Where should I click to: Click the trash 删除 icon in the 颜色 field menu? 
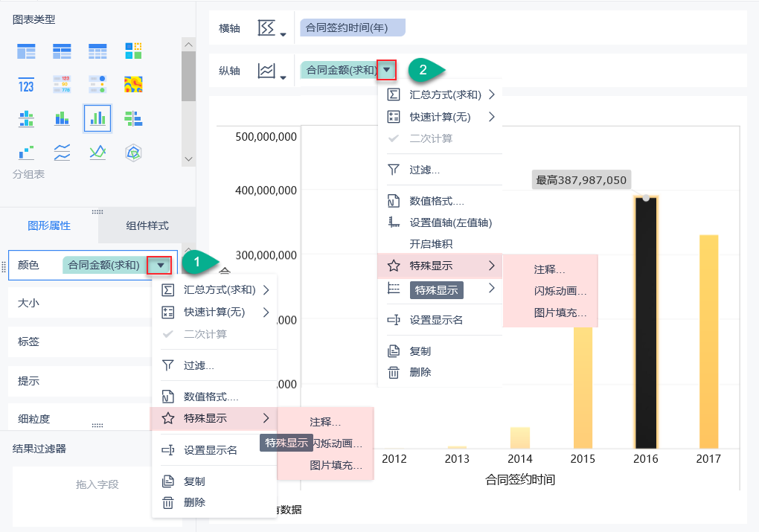(167, 502)
